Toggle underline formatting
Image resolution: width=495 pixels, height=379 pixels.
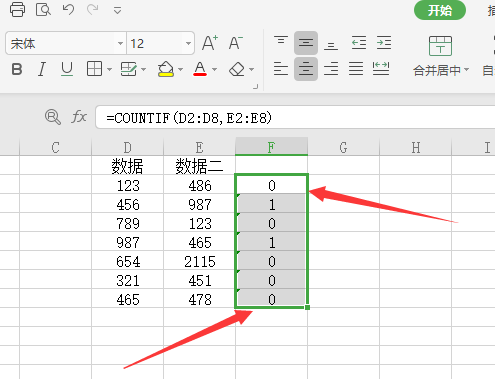pyautogui.click(x=67, y=69)
